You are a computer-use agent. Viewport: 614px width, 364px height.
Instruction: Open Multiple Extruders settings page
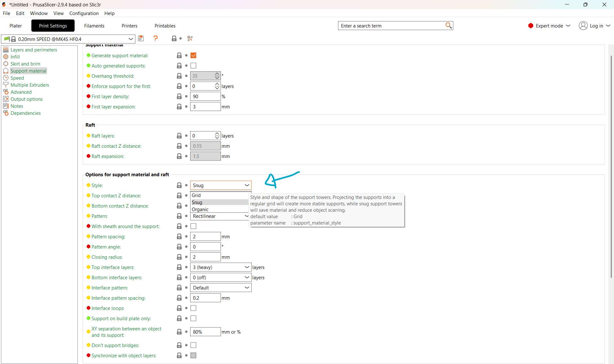(30, 85)
